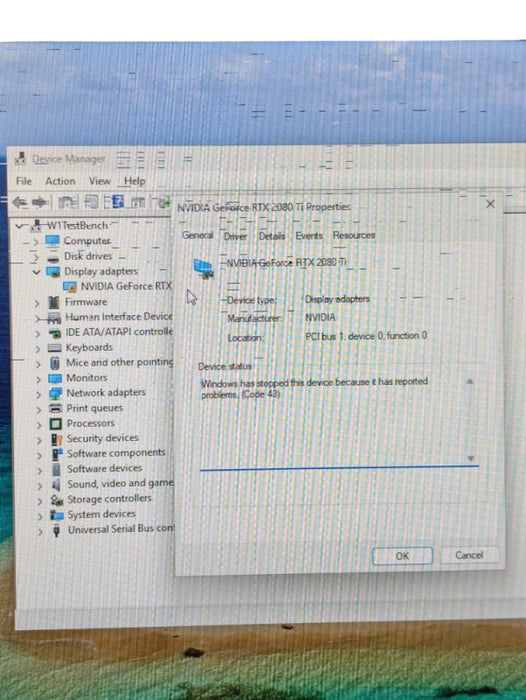Collapse the Display adapters category
This screenshot has width=526, height=700.
pos(37,272)
